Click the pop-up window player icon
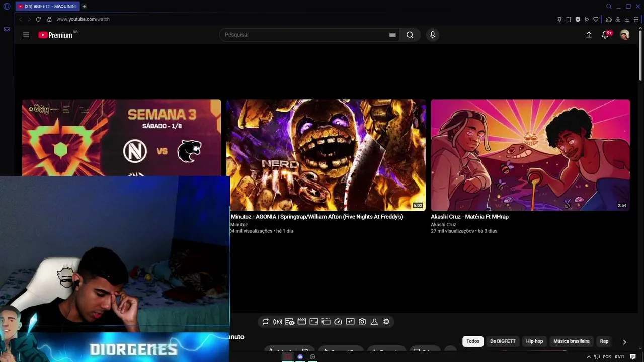This screenshot has width=644, height=362. (x=326, y=322)
